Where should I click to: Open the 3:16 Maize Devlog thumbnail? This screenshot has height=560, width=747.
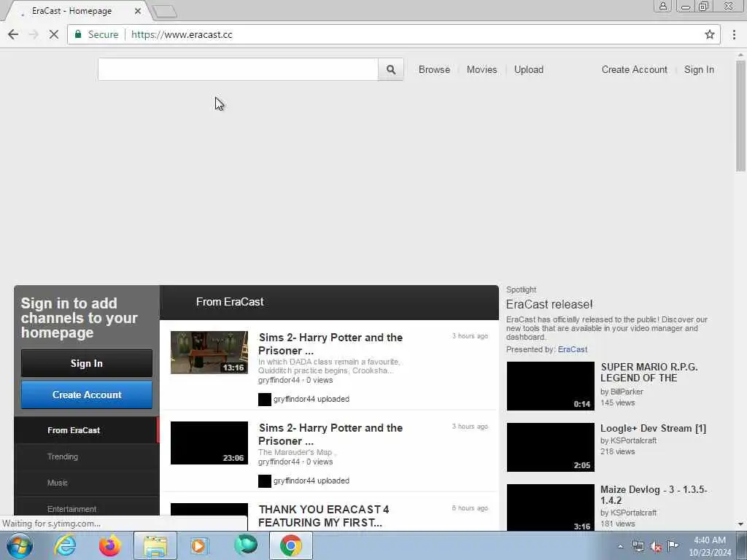550,507
